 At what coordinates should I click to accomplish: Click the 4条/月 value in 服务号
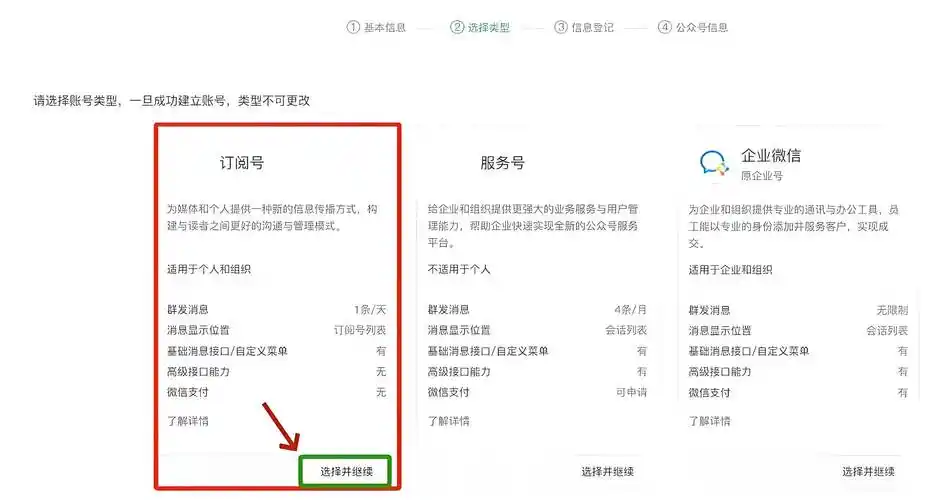[x=630, y=310]
